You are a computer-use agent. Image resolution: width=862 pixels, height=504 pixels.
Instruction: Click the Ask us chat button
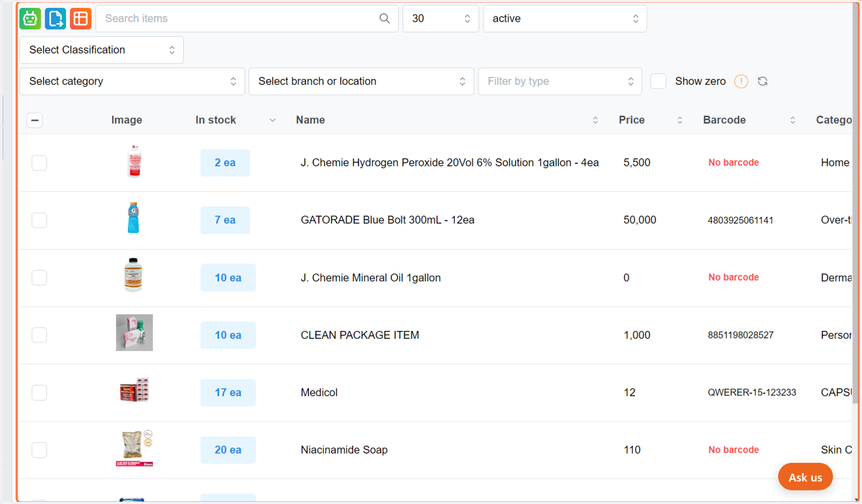click(x=805, y=477)
